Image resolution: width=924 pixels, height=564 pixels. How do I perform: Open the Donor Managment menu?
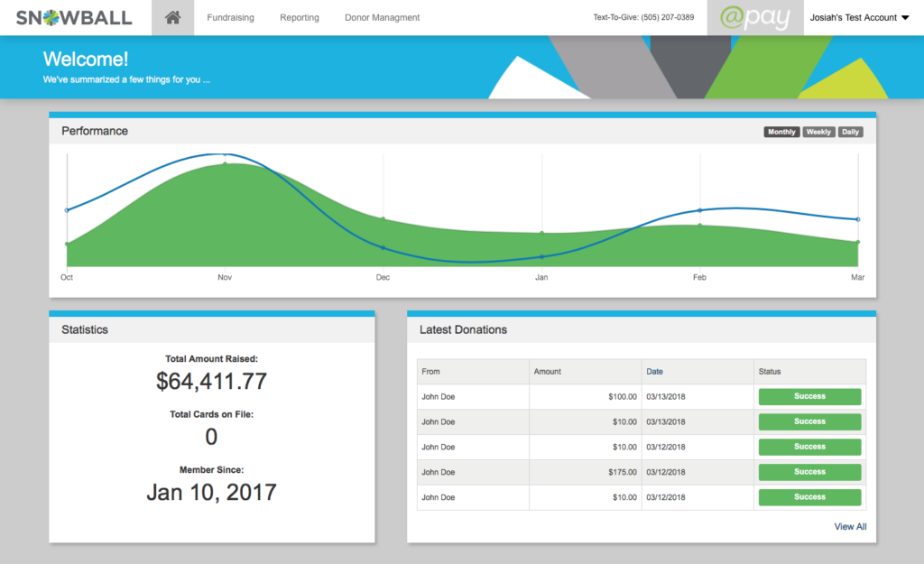[383, 18]
